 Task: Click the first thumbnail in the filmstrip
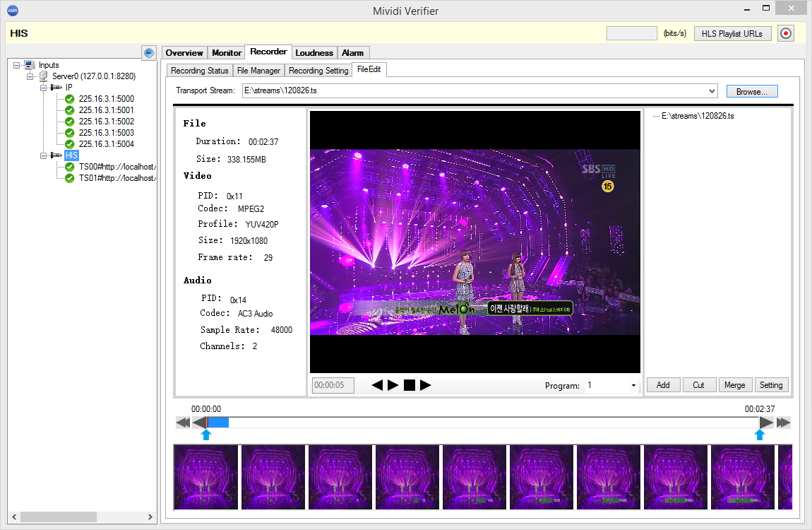click(206, 477)
